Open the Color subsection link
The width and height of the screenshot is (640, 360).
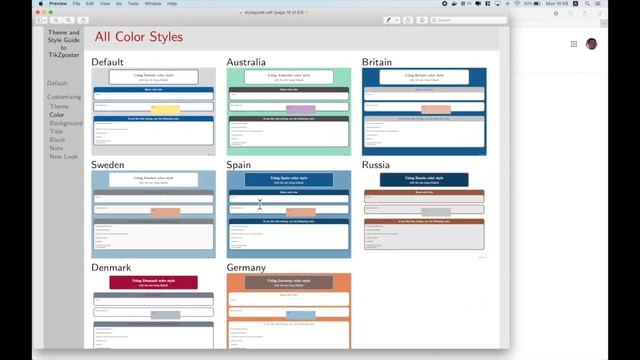coord(57,115)
